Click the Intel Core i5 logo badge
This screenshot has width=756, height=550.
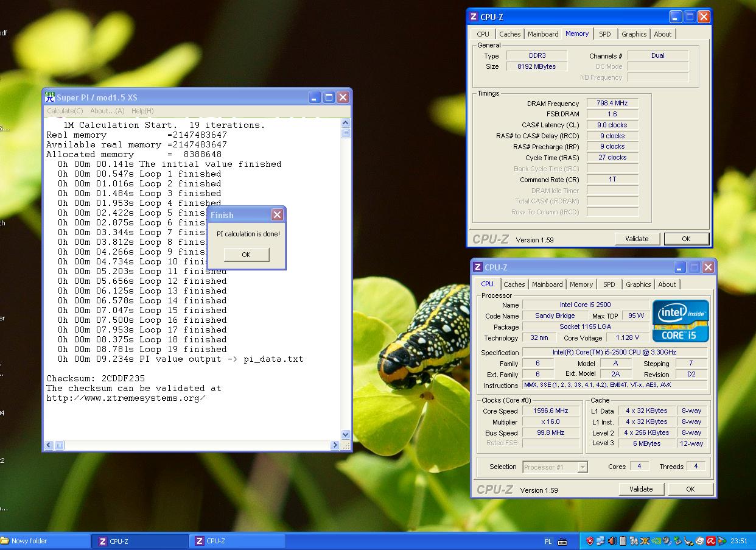tap(681, 321)
